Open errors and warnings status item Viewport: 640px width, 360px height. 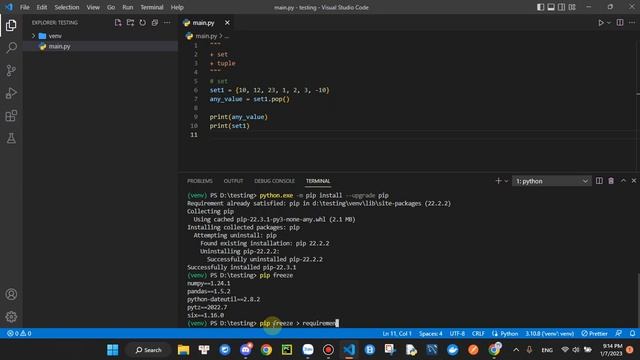(19, 333)
